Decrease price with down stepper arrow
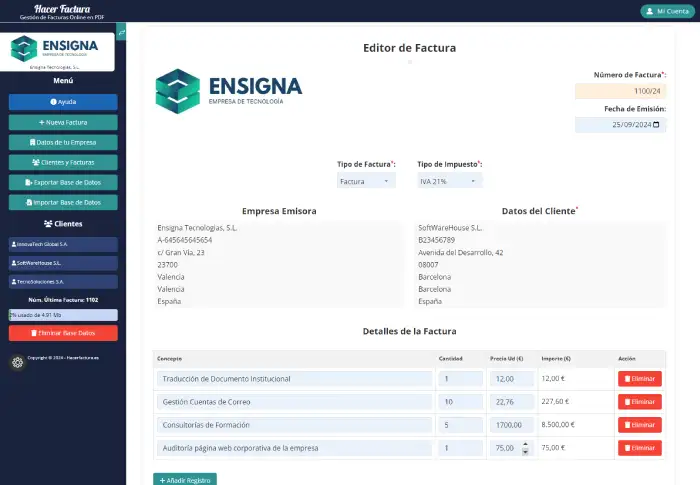 pos(525,452)
